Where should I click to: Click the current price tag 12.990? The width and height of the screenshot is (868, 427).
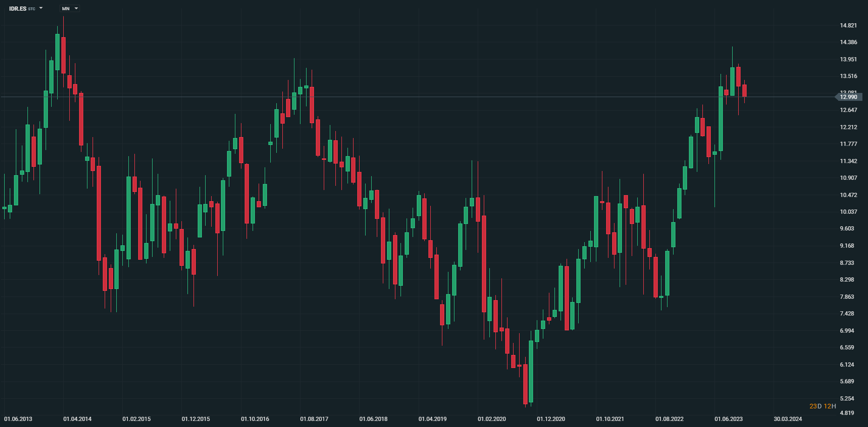coord(848,97)
